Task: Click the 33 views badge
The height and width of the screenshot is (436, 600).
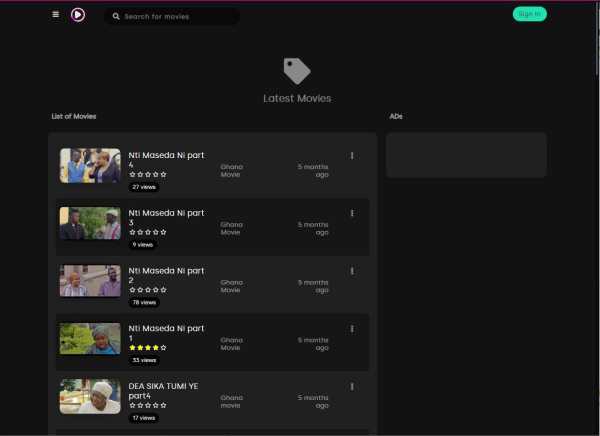Action: point(144,360)
